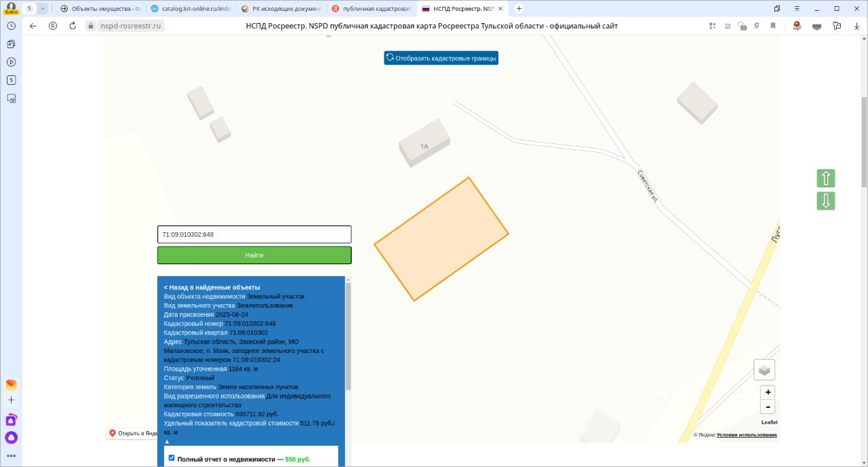
Task: Open Yandex Mail from the sidebar
Action: pos(11,384)
